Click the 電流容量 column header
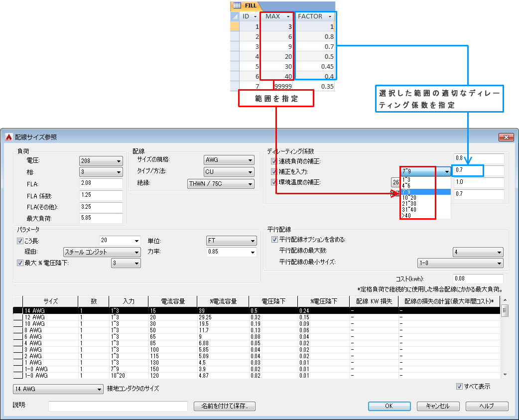Screen dimensions: 519x420 click(x=173, y=301)
